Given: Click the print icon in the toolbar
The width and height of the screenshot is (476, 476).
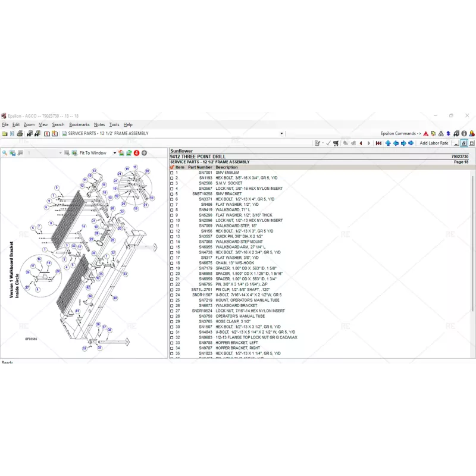Looking at the screenshot, I should pyautogui.click(x=20, y=134).
